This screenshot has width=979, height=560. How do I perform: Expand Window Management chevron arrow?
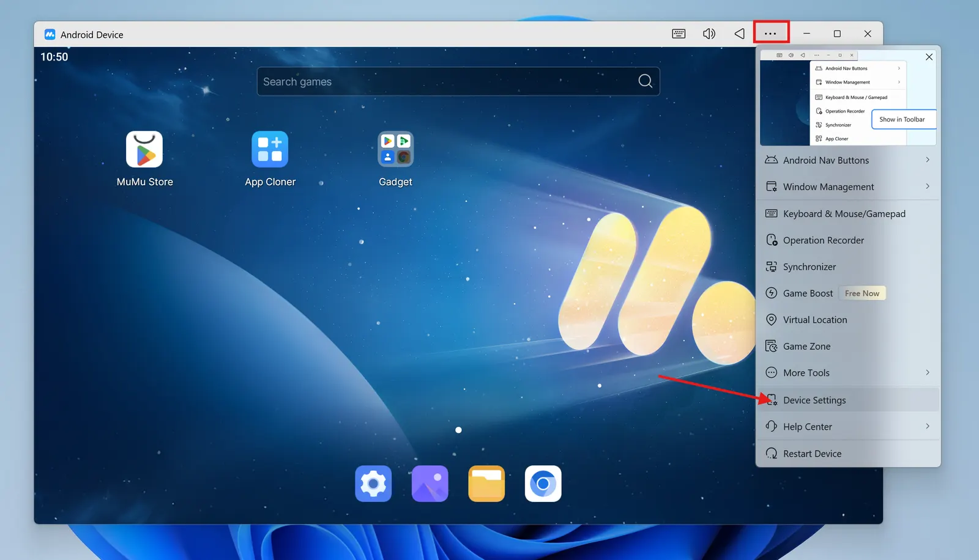coord(928,186)
